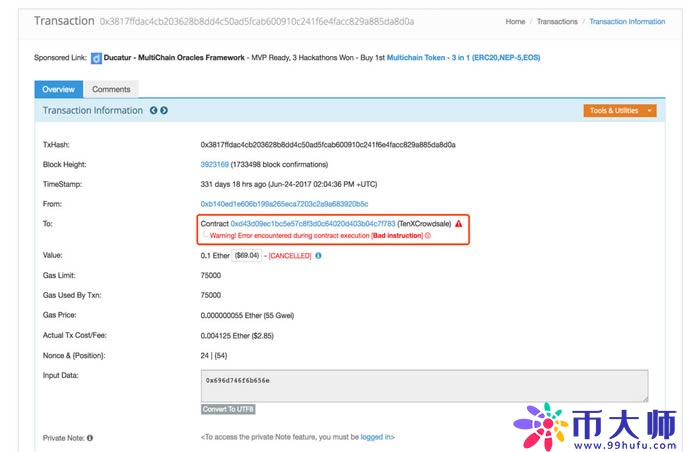Click the TxHash value text
The height and width of the screenshot is (452, 700).
pos(328,145)
